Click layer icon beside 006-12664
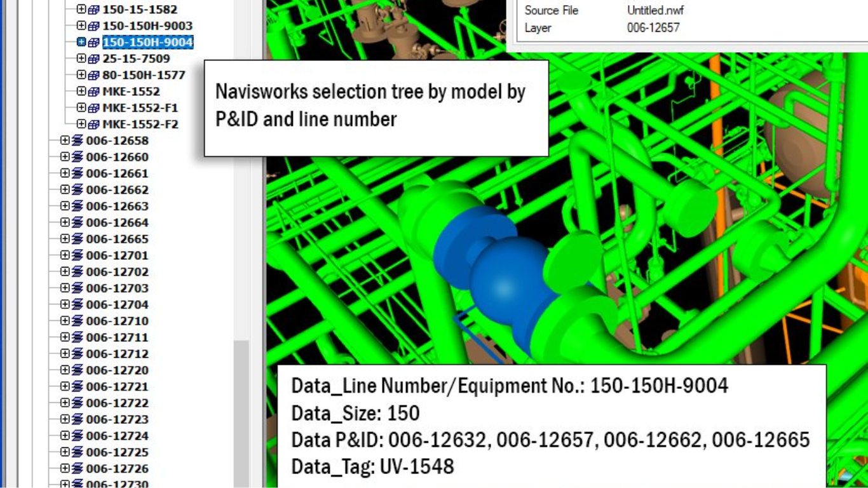The width and height of the screenshot is (868, 488). coord(78,222)
